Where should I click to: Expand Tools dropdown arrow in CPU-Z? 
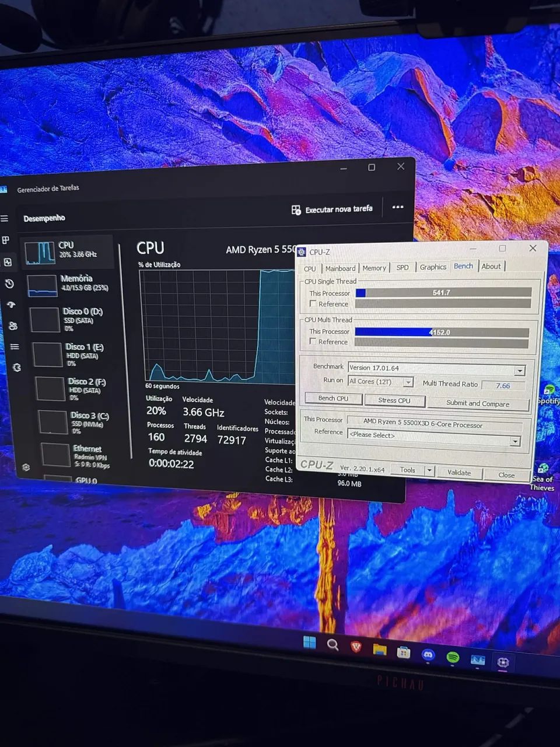click(x=430, y=470)
